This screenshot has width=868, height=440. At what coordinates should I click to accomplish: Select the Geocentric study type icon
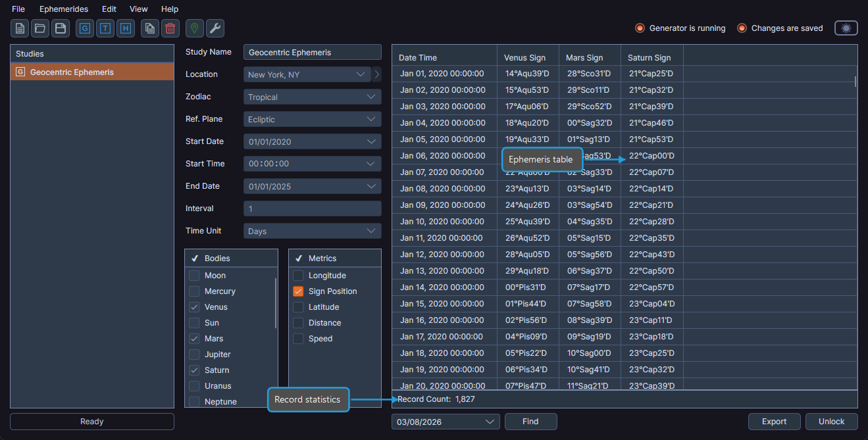point(84,28)
